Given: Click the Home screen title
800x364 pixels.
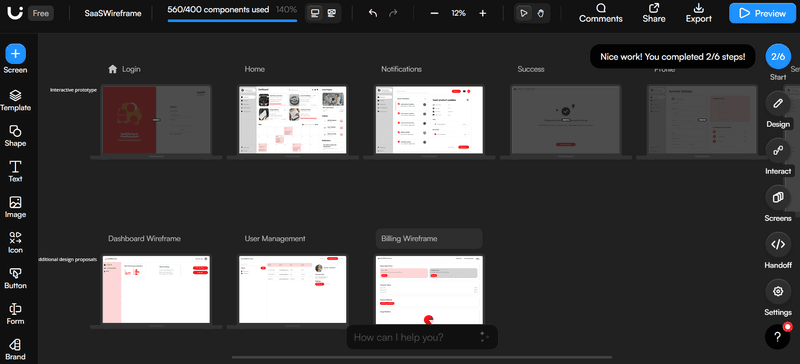Looking at the screenshot, I should coord(255,69).
